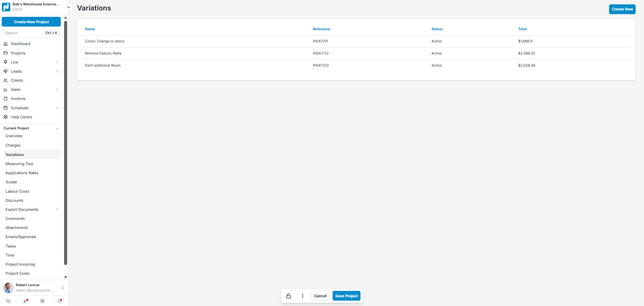The image size is (644, 306).
Task: Open the Labour Costs section
Action: 17,191
